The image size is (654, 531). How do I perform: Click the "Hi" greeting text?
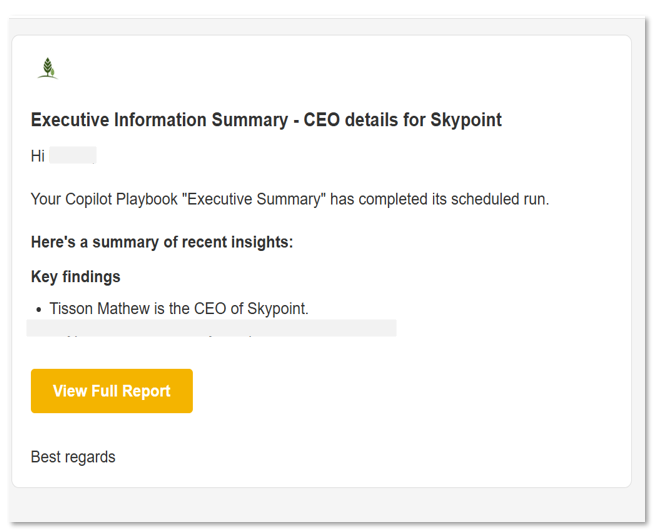38,156
